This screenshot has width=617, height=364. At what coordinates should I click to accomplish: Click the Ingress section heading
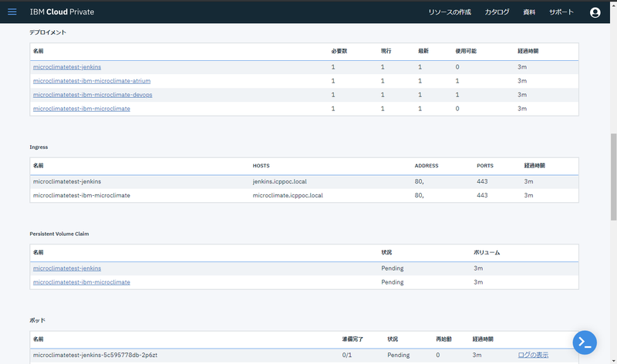39,147
